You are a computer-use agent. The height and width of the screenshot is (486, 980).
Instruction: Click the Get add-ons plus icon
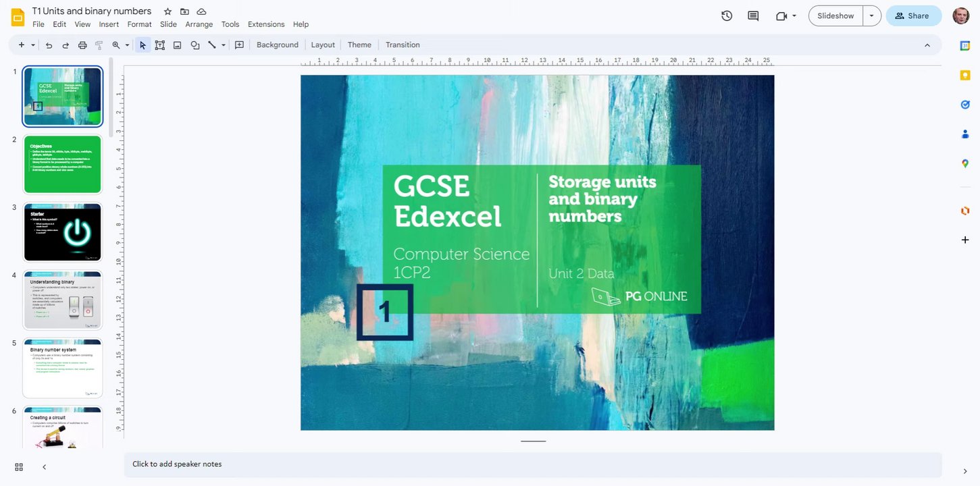click(965, 240)
